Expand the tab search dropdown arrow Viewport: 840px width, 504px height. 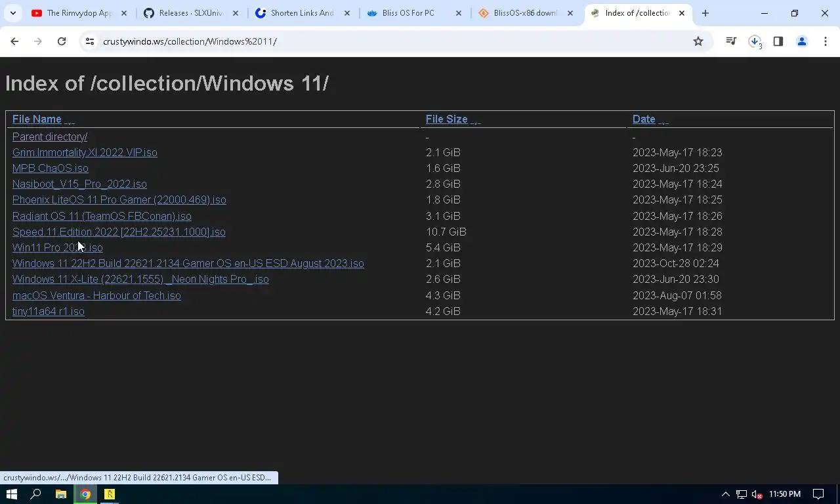tap(13, 13)
